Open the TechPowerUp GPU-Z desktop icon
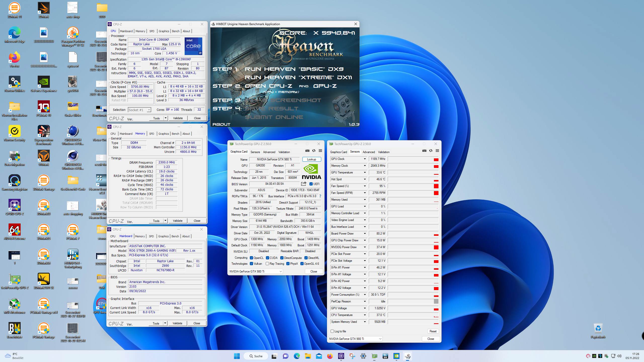This screenshot has width=644, height=362. (14, 281)
